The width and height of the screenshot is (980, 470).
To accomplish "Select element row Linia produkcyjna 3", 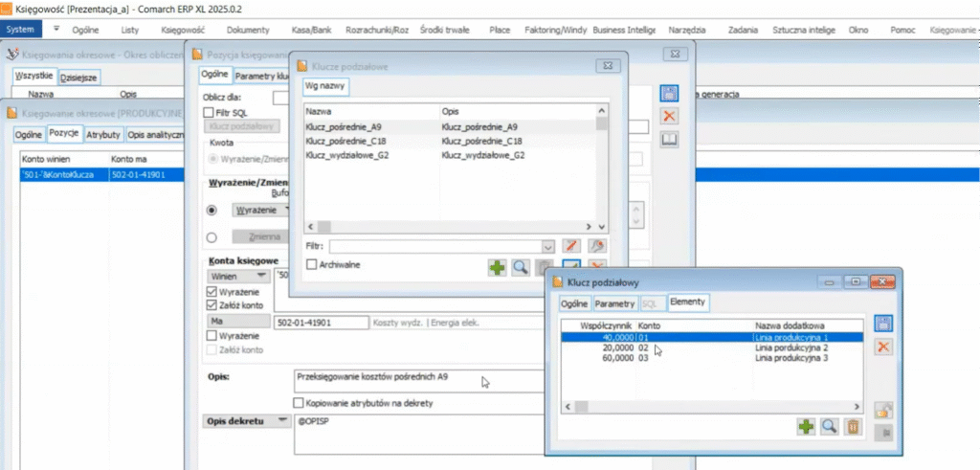I will (x=712, y=357).
